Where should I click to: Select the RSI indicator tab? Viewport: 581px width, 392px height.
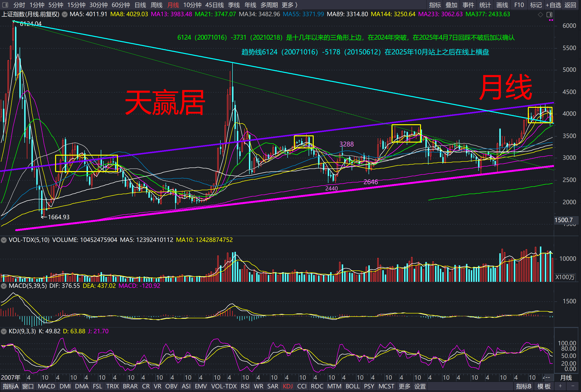tap(245, 386)
